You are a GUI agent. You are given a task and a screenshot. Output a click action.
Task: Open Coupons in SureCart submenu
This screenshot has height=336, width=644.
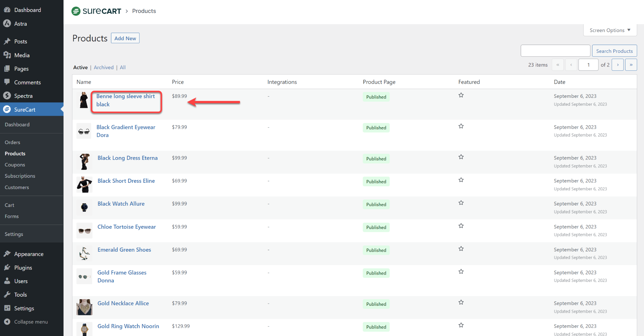pos(15,165)
